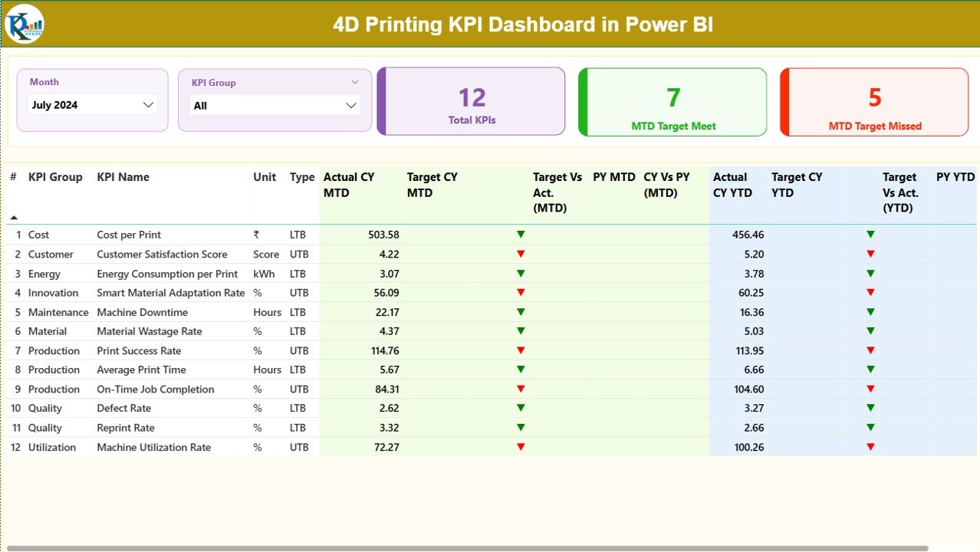
Task: Toggle sorting on the Unit column header
Action: 265,177
